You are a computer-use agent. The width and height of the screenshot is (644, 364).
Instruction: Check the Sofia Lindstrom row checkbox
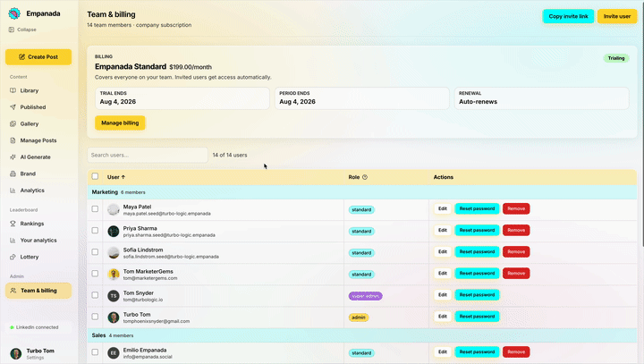pyautogui.click(x=95, y=252)
